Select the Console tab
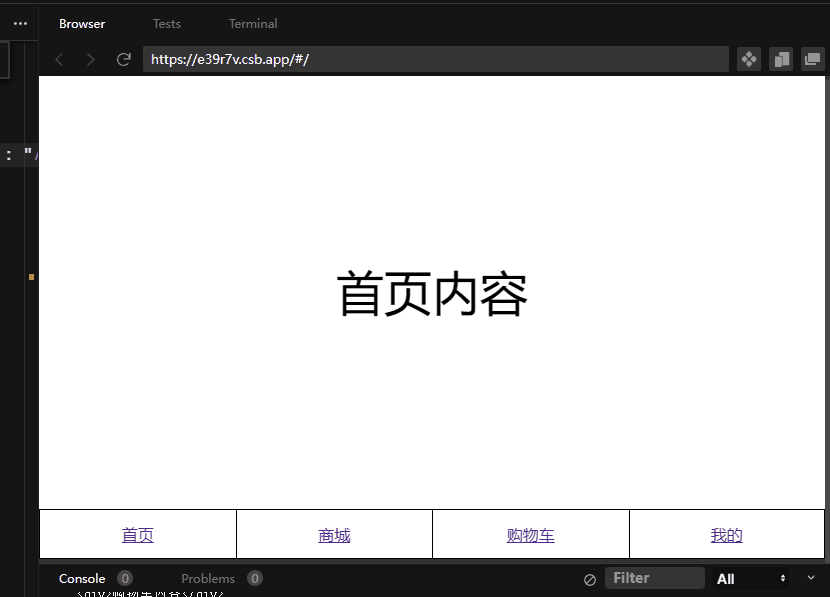The height and width of the screenshot is (597, 830). (x=82, y=578)
